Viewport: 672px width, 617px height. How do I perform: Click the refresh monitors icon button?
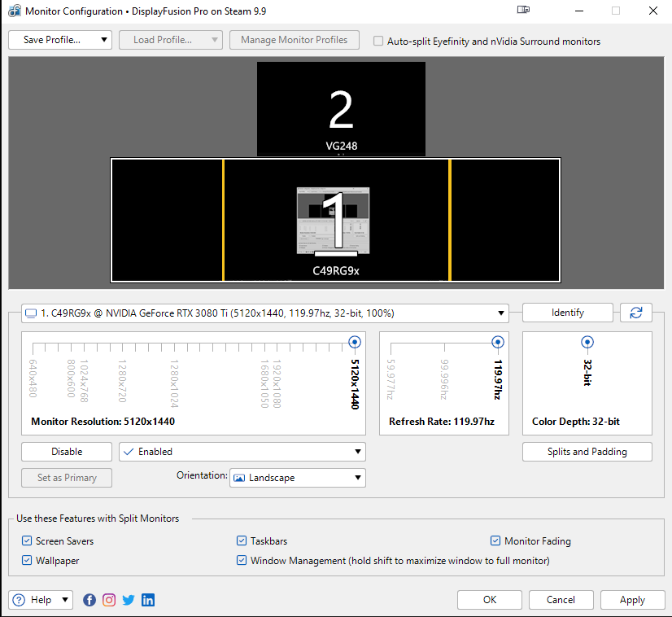point(636,313)
